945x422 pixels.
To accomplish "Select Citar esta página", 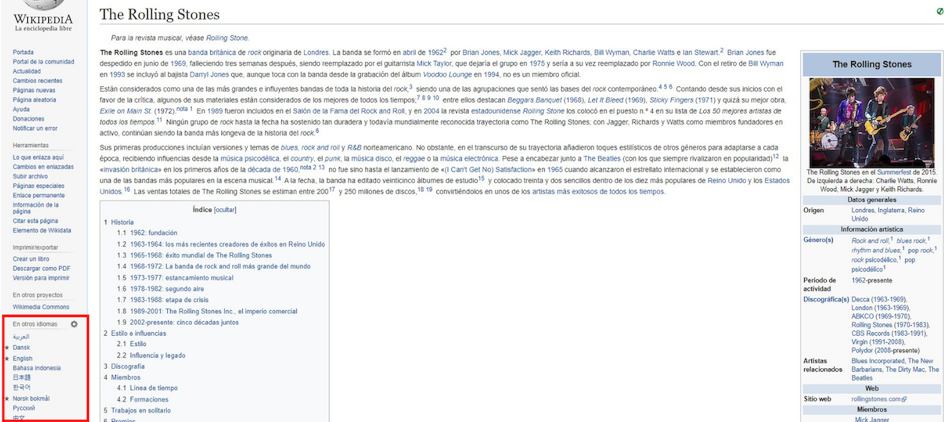I will click(36, 221).
